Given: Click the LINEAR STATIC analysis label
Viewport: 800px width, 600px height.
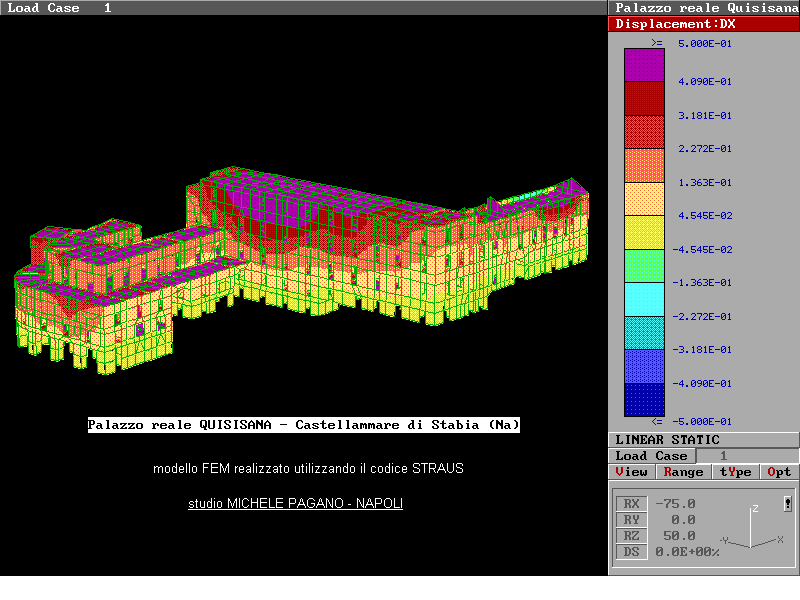Looking at the screenshot, I should point(667,440).
